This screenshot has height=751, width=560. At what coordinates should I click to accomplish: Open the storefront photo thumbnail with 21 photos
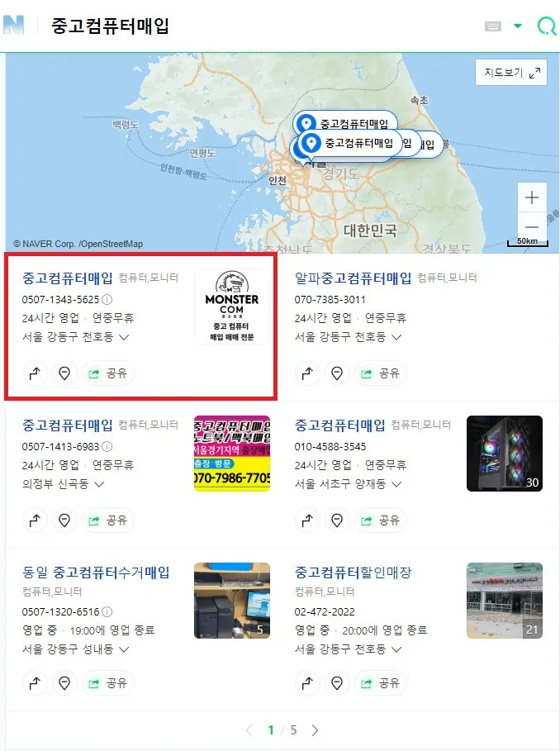point(505,600)
